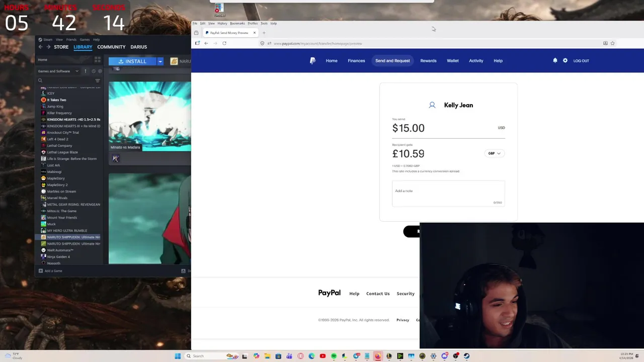Open PayPal Rewards page
The image size is (644, 362).
click(428, 60)
